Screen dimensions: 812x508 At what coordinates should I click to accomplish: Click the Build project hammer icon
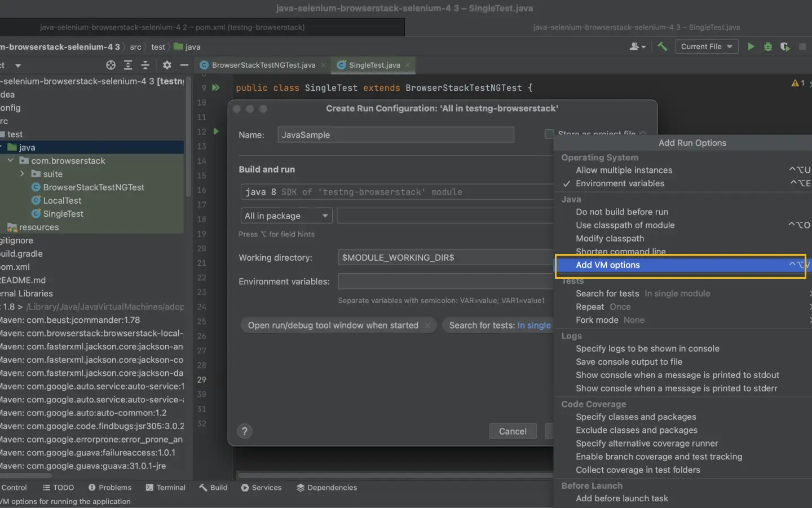(663, 47)
